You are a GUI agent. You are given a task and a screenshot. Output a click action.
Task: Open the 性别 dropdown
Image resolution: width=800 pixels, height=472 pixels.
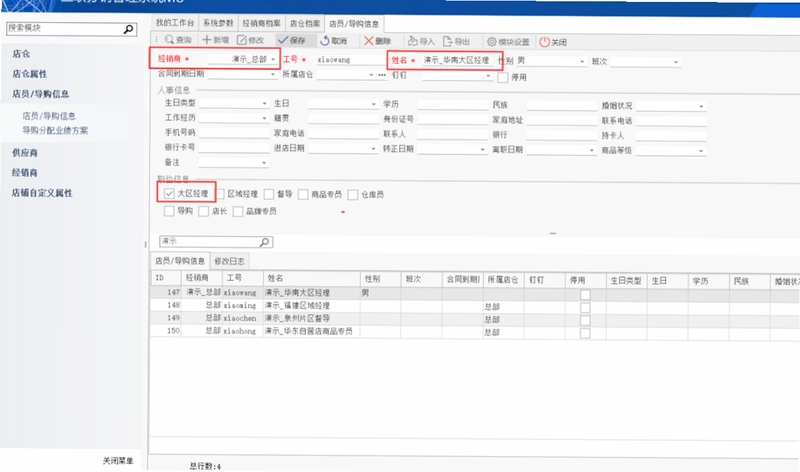(582, 61)
